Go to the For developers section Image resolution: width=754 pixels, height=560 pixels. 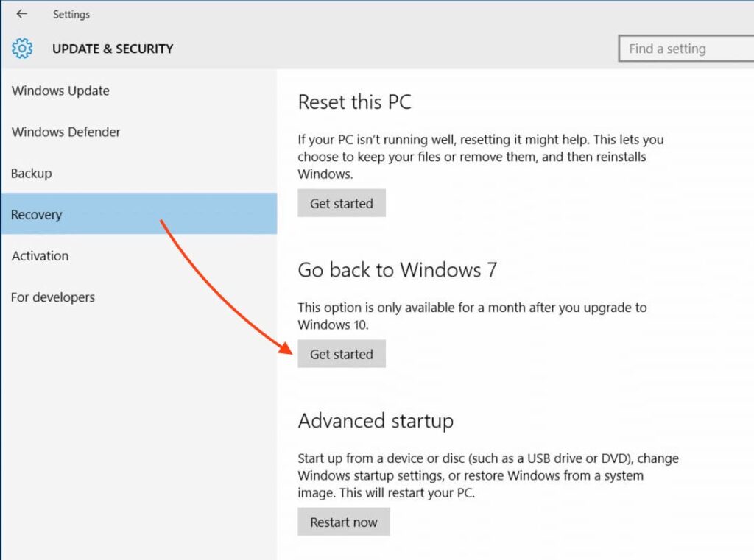[x=139, y=297]
